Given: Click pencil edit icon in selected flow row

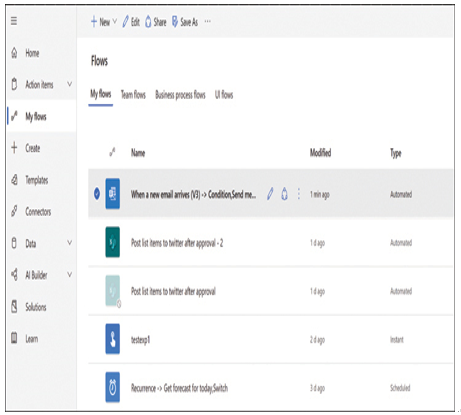Looking at the screenshot, I should click(270, 194).
